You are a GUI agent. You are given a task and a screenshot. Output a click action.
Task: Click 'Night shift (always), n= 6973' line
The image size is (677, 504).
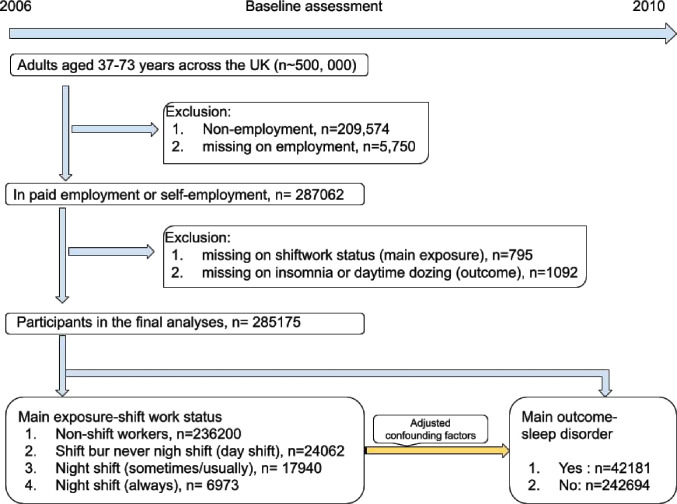click(147, 485)
